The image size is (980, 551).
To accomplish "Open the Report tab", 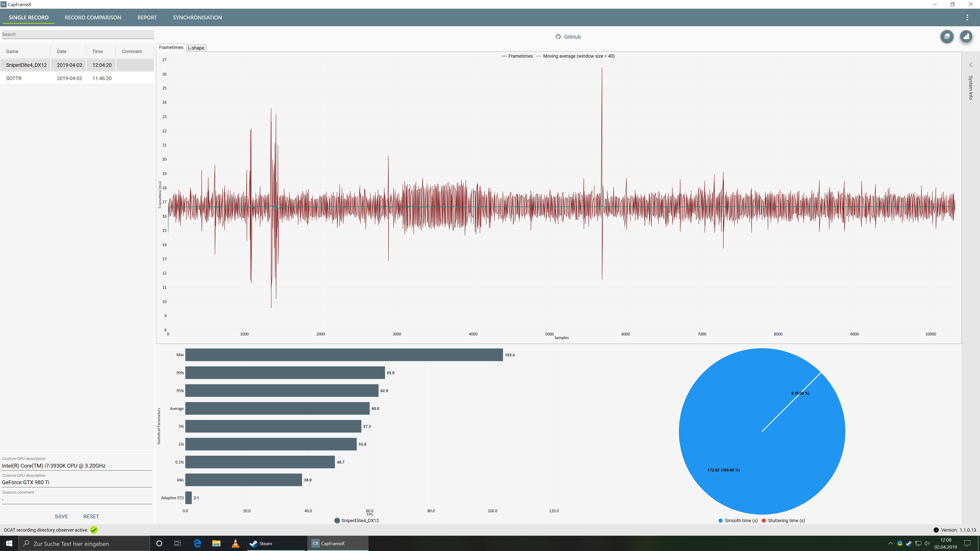I will click(147, 18).
